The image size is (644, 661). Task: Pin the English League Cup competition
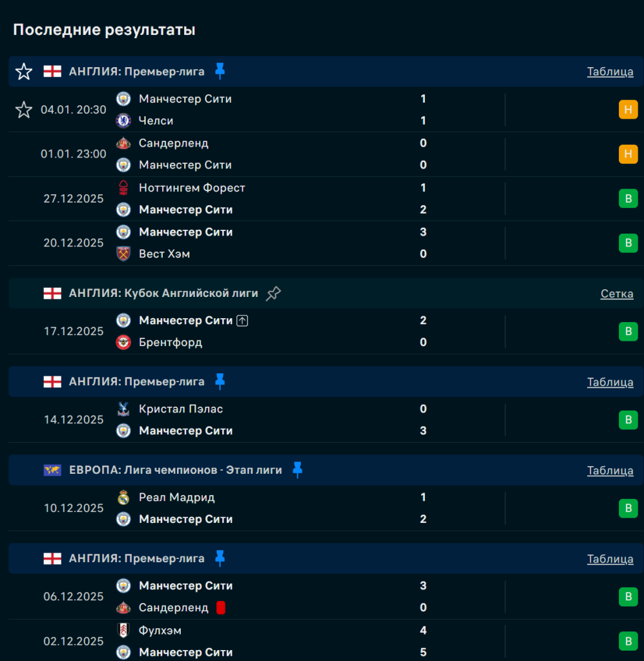[x=273, y=294]
